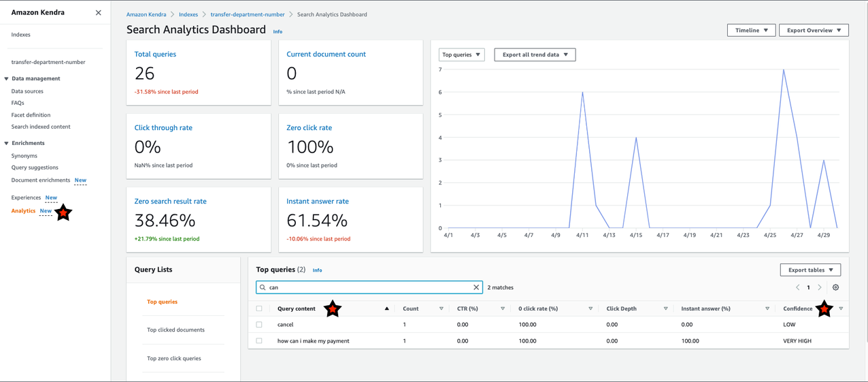Select Top clicked documents list
The image size is (868, 382).
pos(176,330)
